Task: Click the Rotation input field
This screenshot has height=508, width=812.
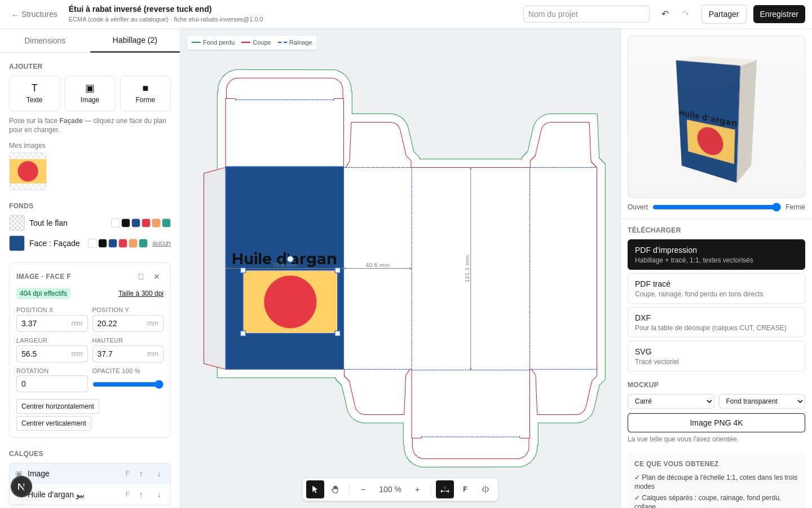Action: tap(52, 384)
